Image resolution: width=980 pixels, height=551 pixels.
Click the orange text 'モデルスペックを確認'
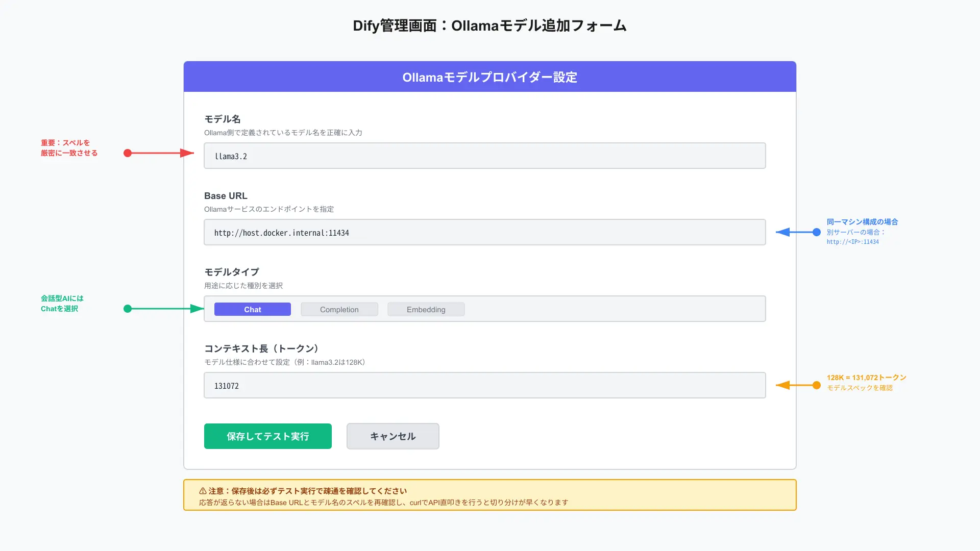[860, 388]
